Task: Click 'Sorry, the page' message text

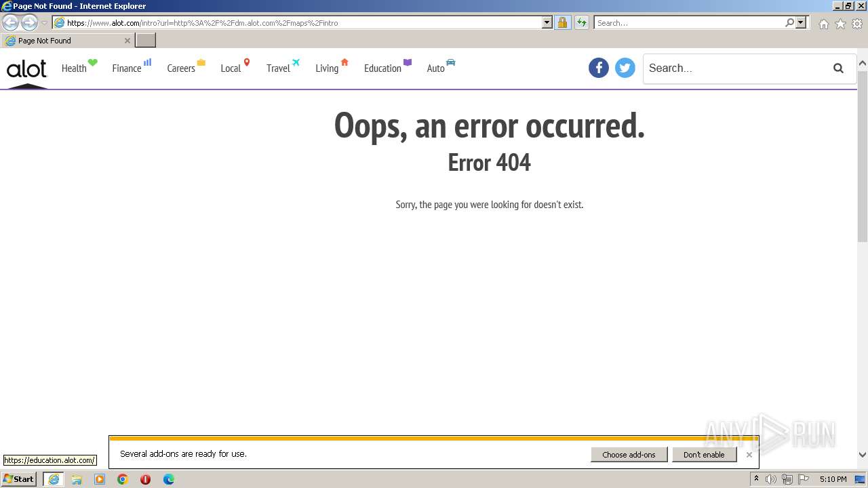Action: [489, 205]
